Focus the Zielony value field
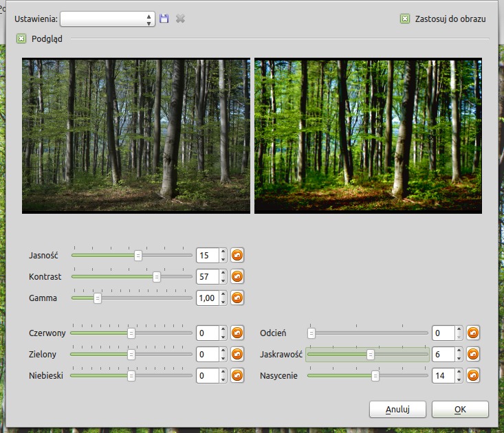 coord(208,354)
